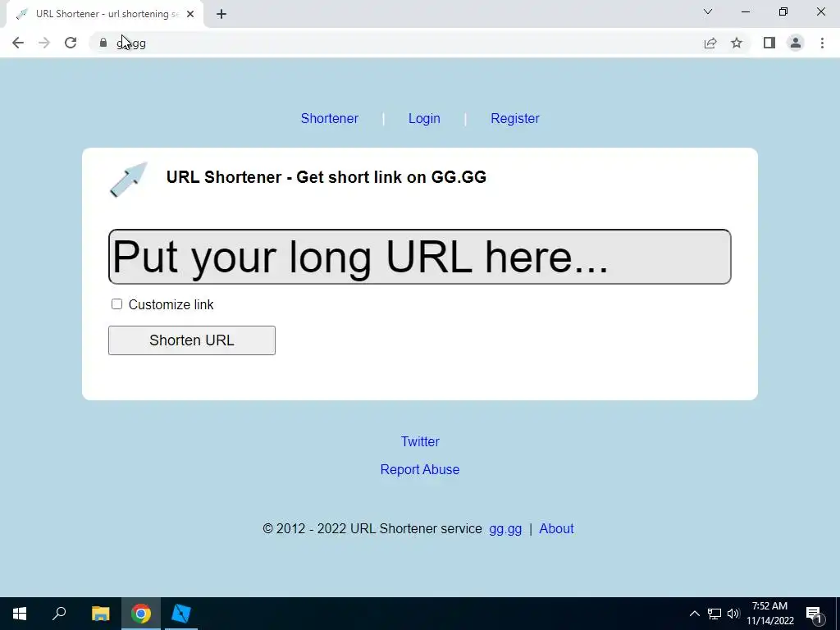Go to the Login page link

click(x=424, y=118)
